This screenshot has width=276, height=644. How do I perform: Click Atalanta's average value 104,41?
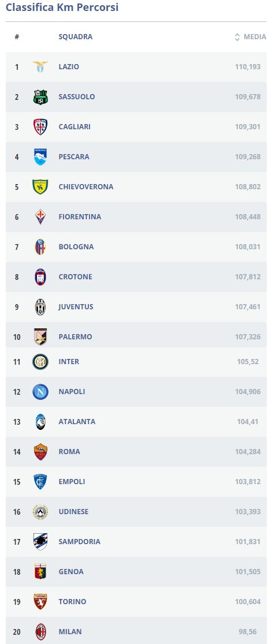(248, 422)
